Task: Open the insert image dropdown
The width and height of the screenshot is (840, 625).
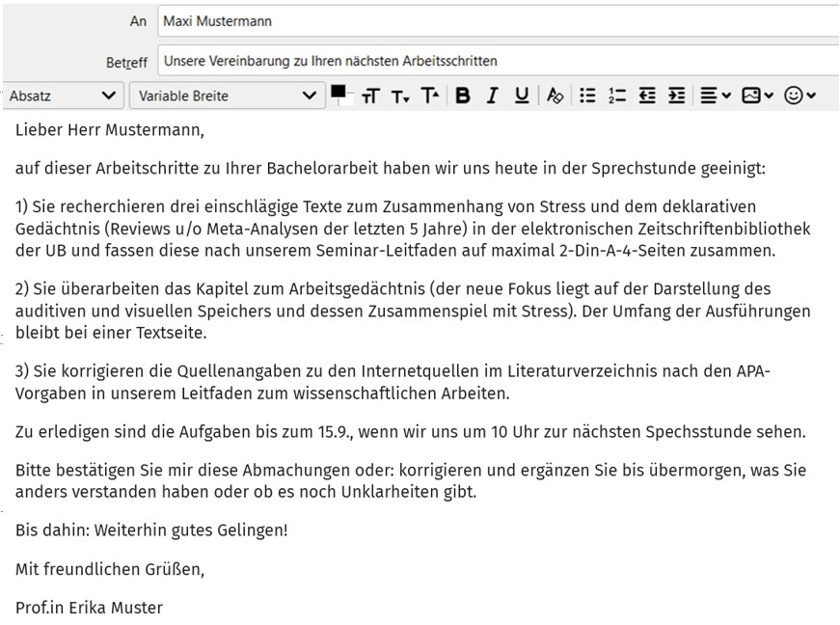Action: pyautogui.click(x=757, y=95)
